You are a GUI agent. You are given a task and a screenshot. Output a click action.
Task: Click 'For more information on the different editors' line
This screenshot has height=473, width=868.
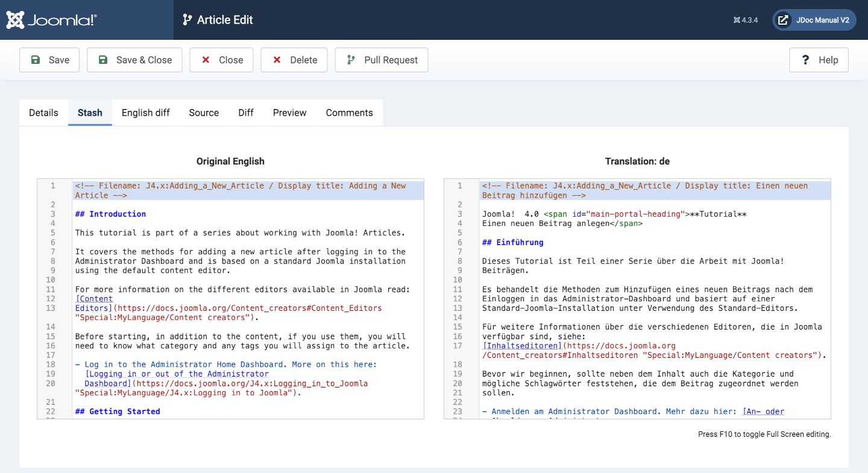coord(242,289)
